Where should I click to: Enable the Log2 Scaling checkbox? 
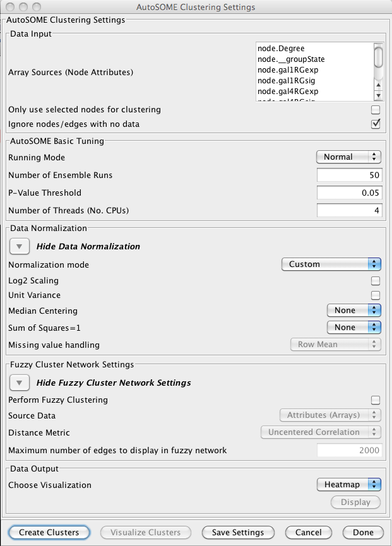pos(376,281)
